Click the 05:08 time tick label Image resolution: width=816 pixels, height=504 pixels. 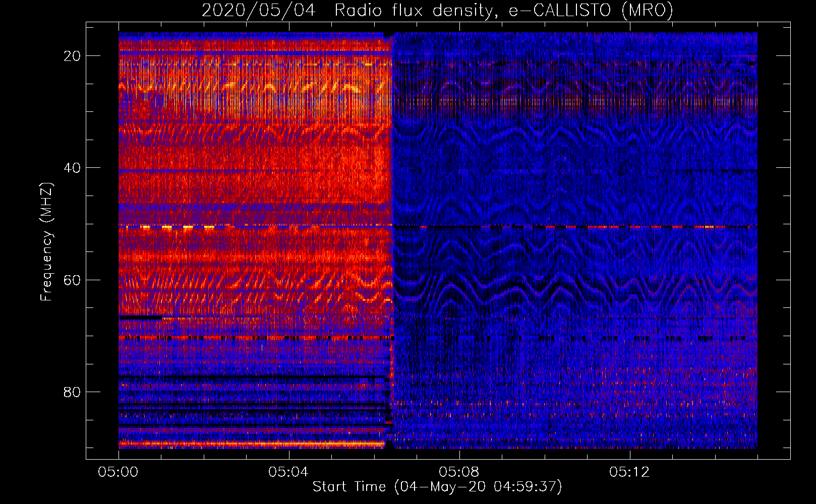pyautogui.click(x=459, y=472)
